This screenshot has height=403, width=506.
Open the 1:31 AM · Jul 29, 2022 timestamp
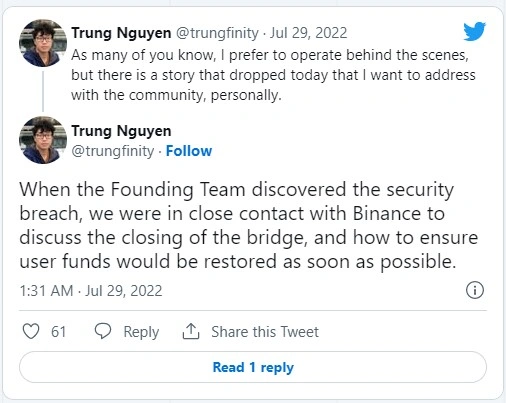[91, 291]
